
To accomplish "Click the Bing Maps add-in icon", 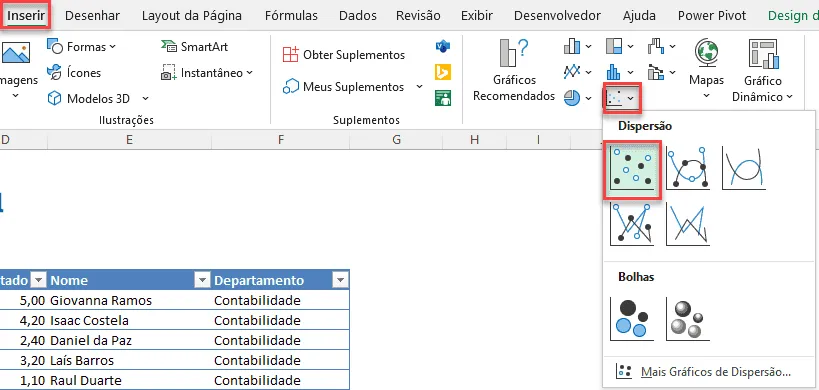I will (443, 72).
